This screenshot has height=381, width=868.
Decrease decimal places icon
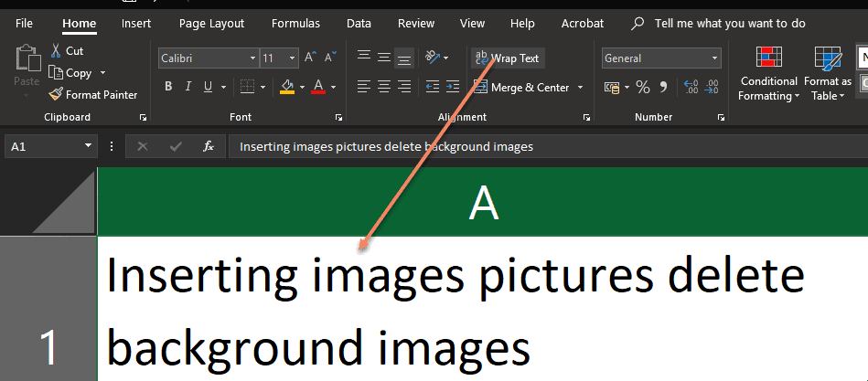click(x=712, y=88)
